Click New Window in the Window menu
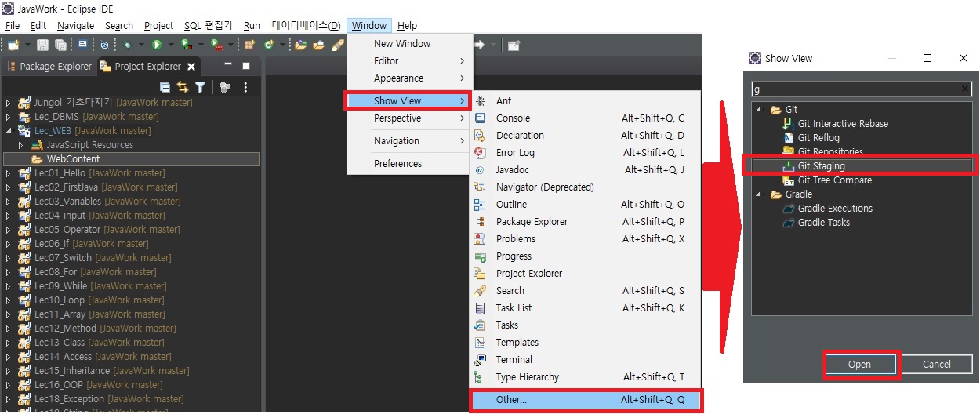980x414 pixels. coord(409,44)
